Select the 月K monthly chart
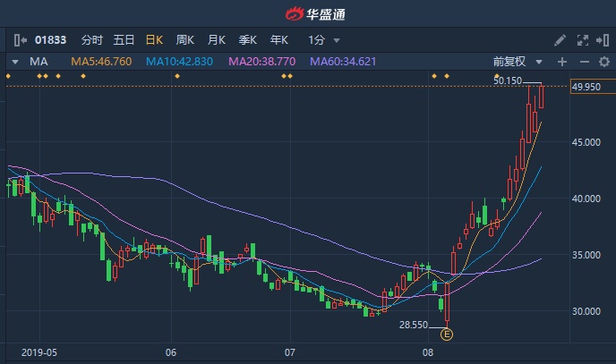 tap(216, 40)
